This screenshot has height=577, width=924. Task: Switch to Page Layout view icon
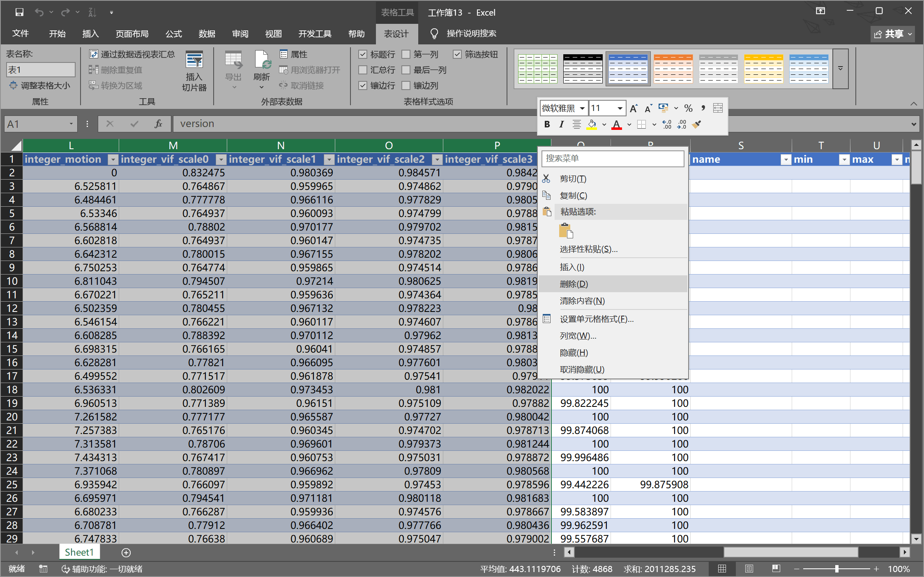pos(749,569)
